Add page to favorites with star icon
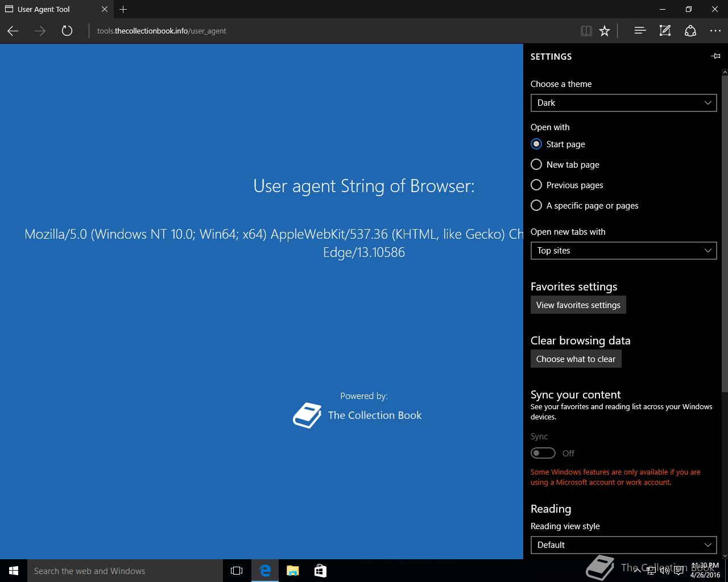 605,31
